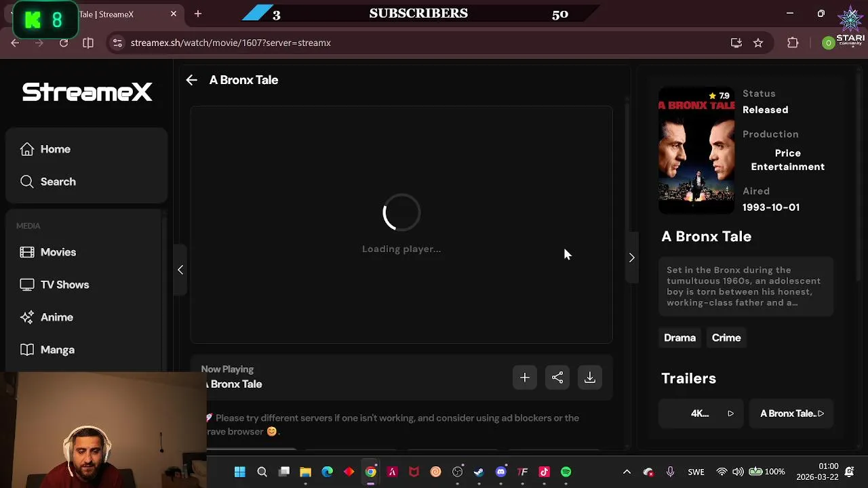Open File Explorer from the taskbar
The width and height of the screenshot is (868, 488).
[305, 472]
